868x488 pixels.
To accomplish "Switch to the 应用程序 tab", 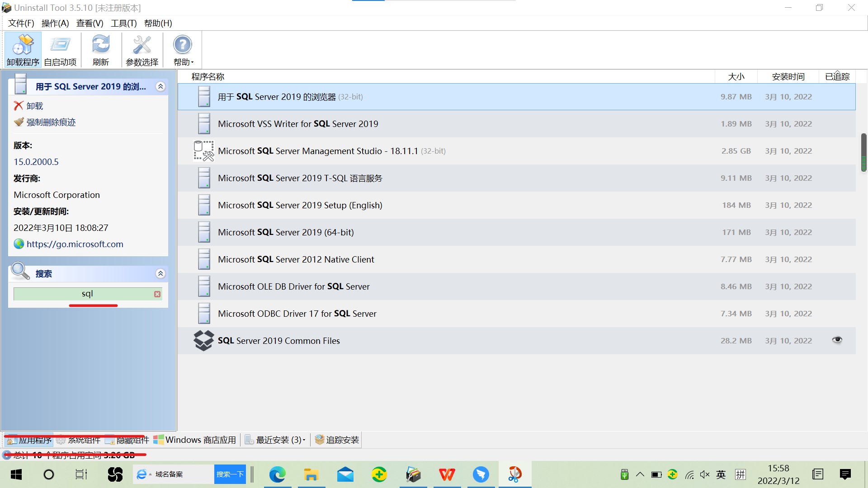I will [x=29, y=440].
